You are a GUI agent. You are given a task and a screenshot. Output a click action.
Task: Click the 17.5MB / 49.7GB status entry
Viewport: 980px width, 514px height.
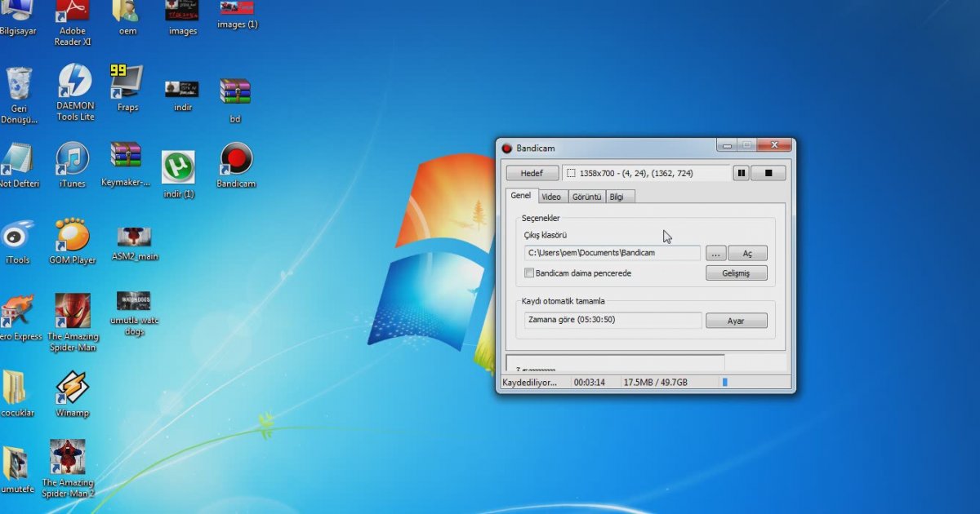[x=655, y=382]
